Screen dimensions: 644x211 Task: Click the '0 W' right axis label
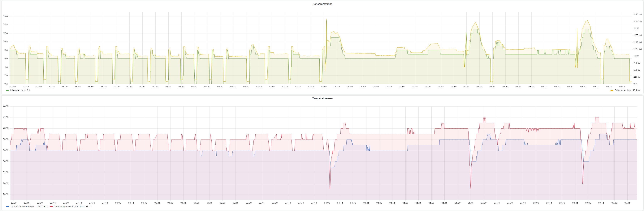click(x=635, y=84)
